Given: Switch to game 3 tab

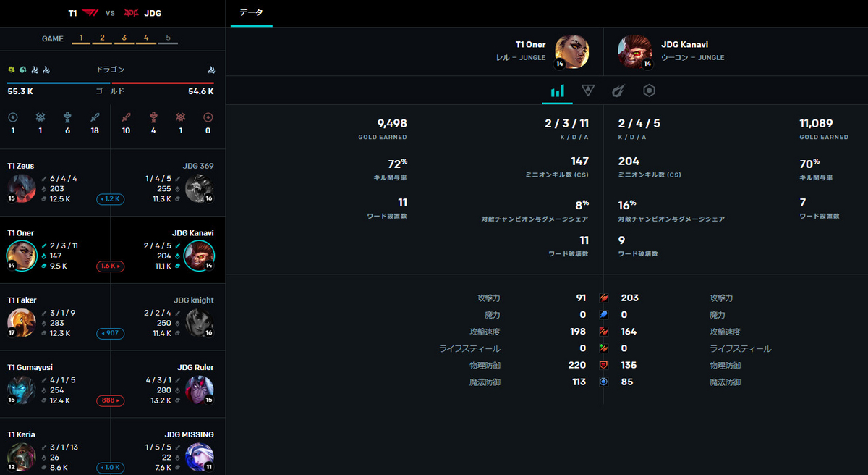Looking at the screenshot, I should [x=124, y=38].
